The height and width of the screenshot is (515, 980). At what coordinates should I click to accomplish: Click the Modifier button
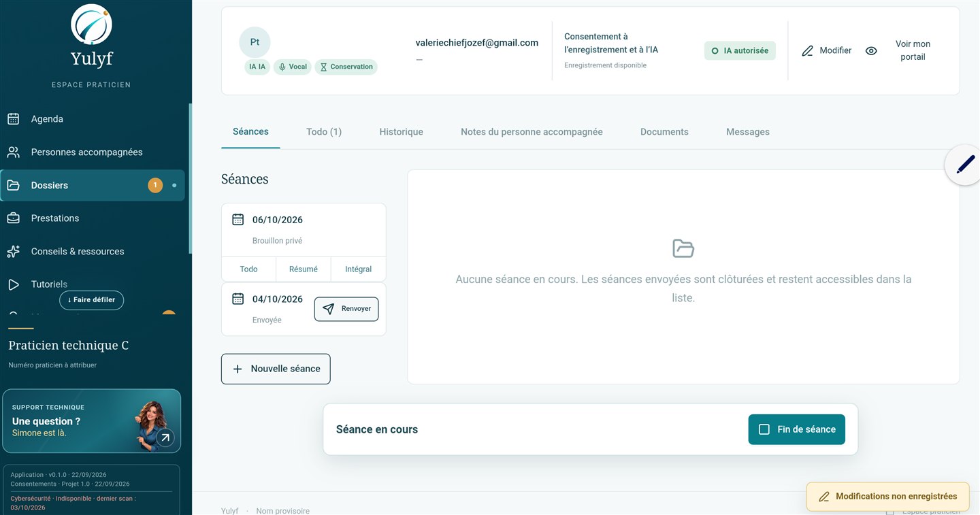point(827,50)
